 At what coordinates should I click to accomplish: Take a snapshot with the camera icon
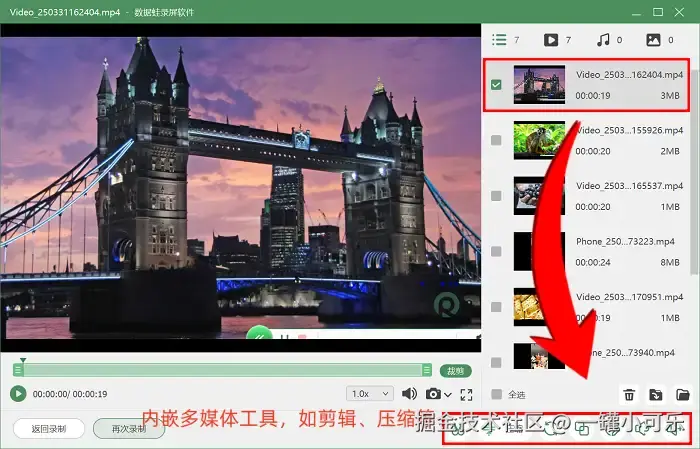tap(433, 394)
